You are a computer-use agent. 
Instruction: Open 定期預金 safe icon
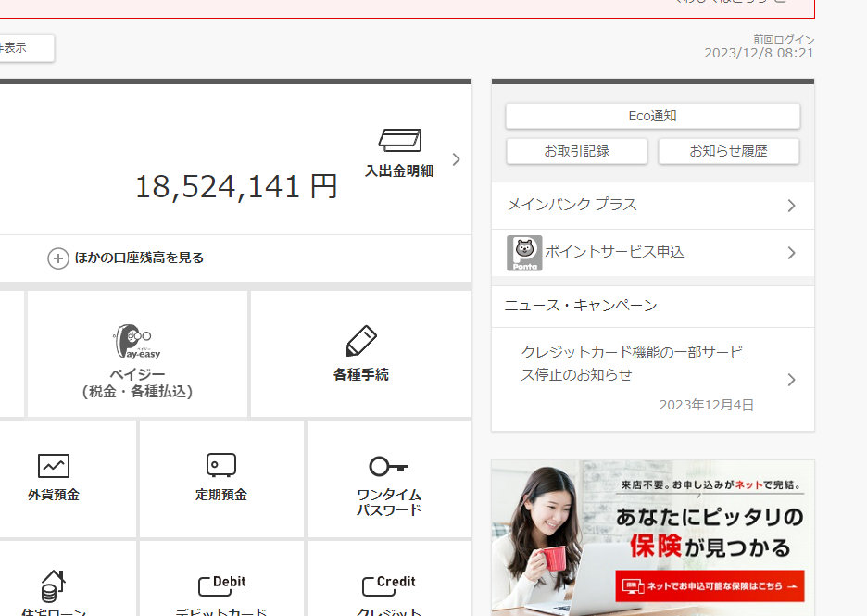point(220,464)
